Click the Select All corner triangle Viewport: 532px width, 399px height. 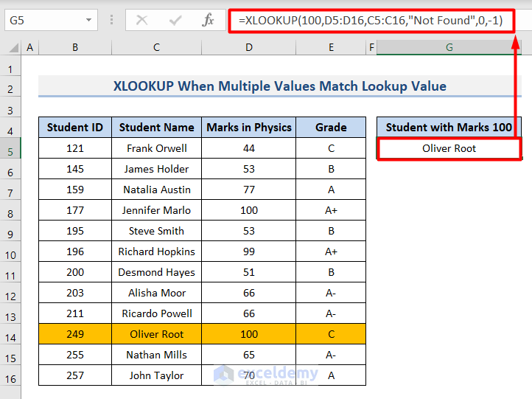(11, 48)
